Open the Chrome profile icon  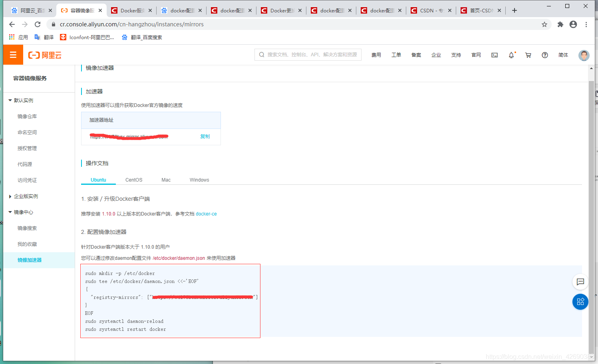(x=573, y=24)
